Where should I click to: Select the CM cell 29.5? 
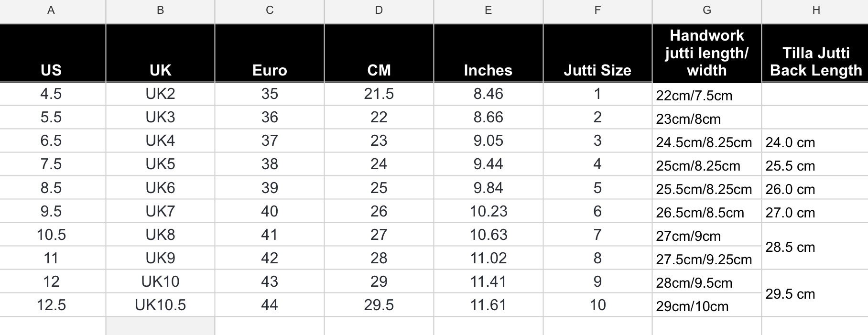(379, 305)
